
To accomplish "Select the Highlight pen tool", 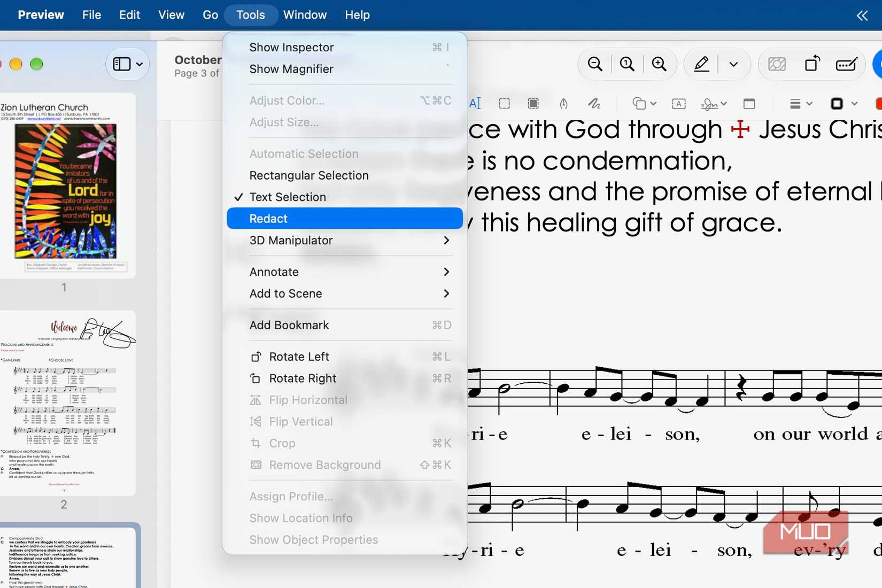I will coord(701,64).
